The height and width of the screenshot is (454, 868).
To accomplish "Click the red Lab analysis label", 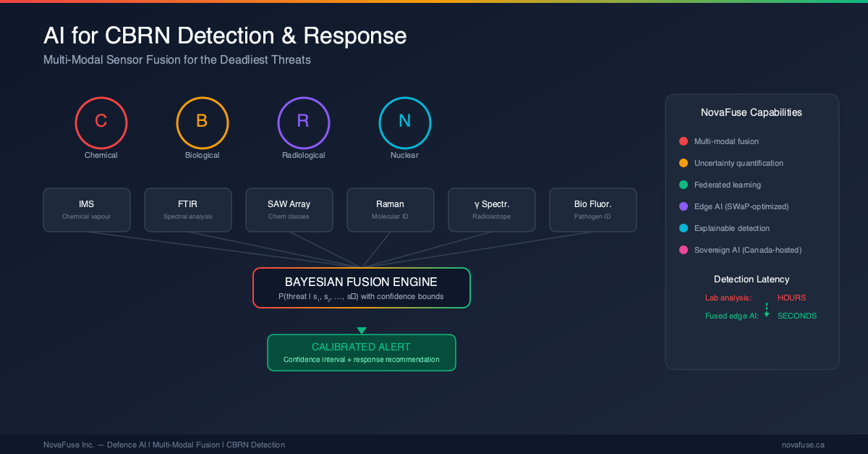I will (728, 298).
